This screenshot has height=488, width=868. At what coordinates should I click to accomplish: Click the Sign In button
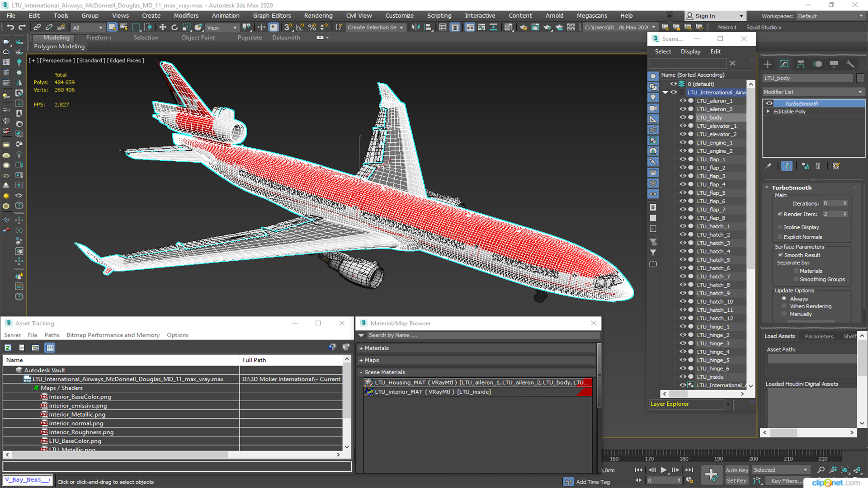(715, 16)
